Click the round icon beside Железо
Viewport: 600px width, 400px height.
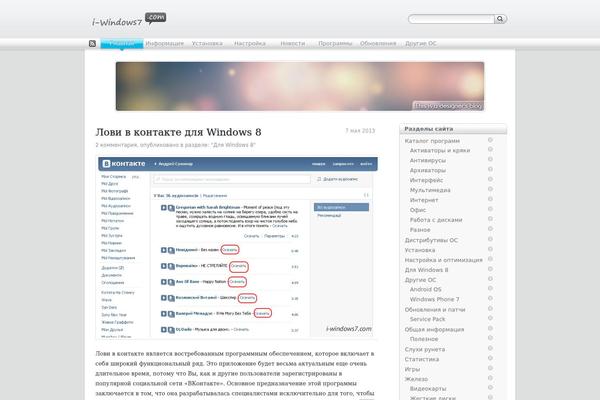coord(490,378)
